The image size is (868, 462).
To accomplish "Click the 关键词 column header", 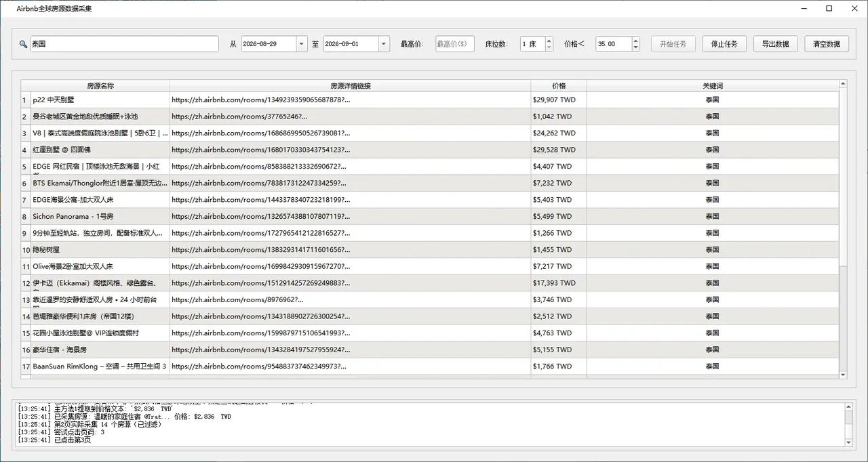I will 713,86.
